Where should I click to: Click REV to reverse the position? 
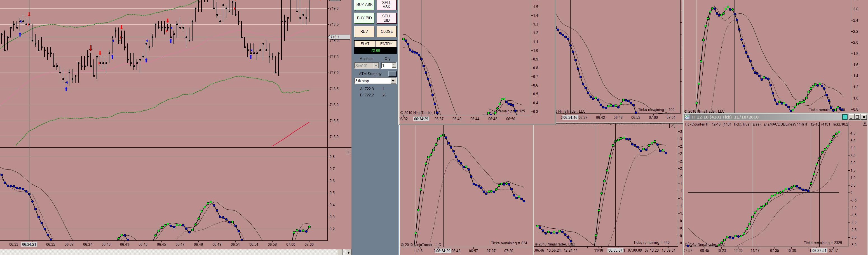pyautogui.click(x=364, y=31)
